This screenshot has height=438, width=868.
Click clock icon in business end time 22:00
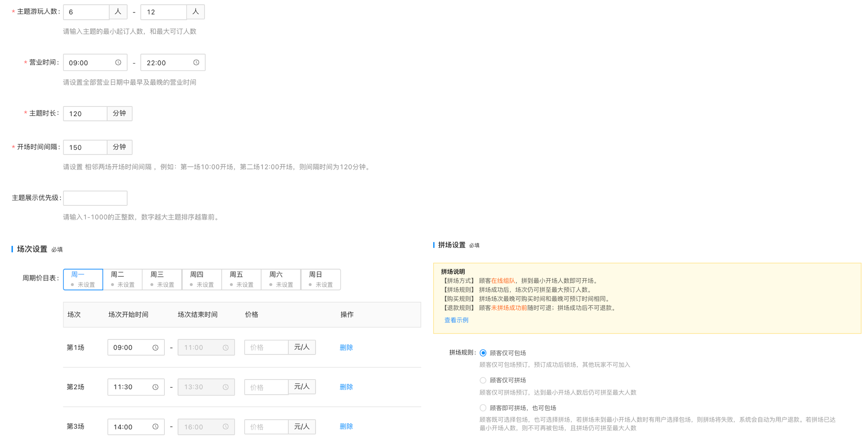click(196, 62)
